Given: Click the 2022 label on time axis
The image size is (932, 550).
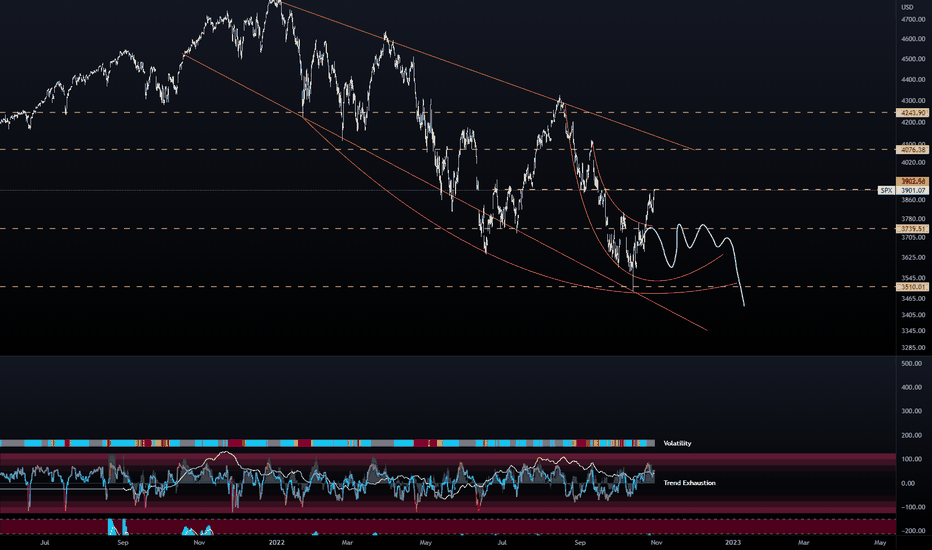Looking at the screenshot, I should tap(276, 542).
